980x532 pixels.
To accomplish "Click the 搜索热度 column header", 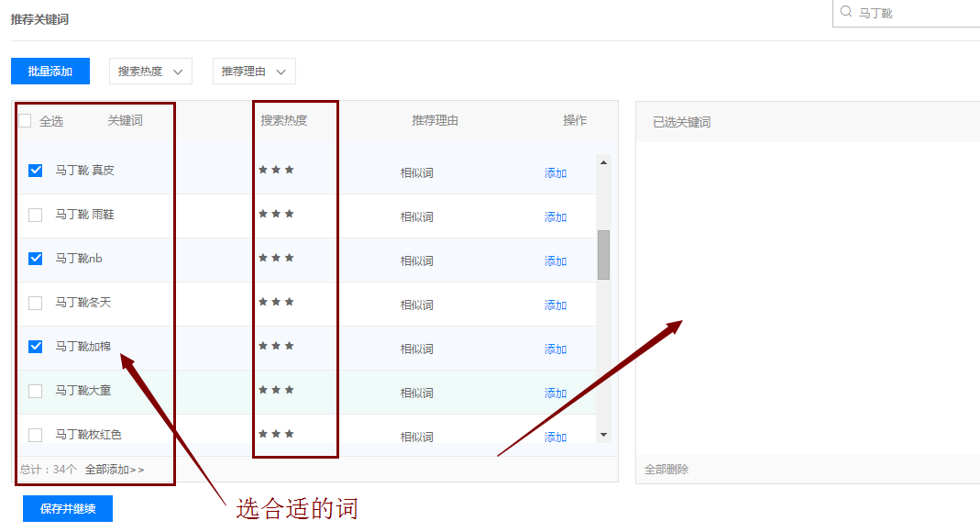I will [284, 120].
